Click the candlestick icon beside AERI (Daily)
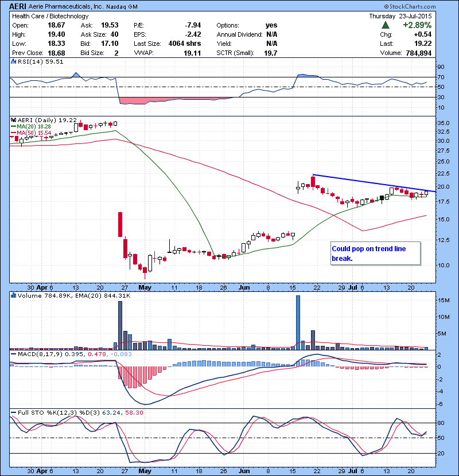 [13, 120]
